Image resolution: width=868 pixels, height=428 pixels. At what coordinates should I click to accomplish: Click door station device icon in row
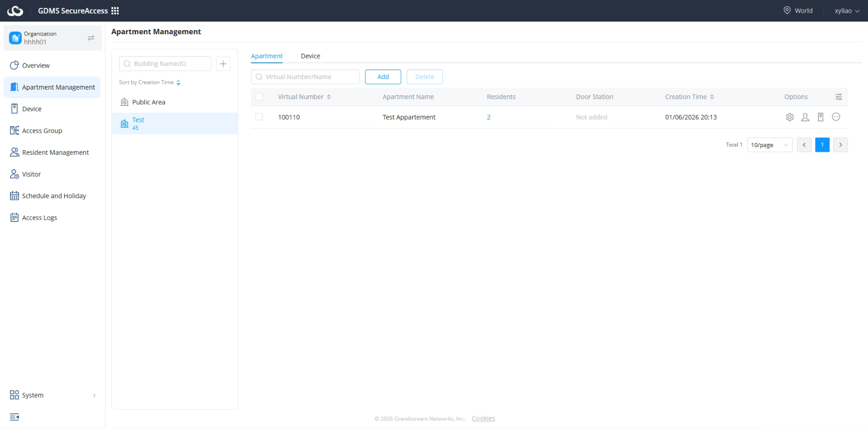coord(821,117)
